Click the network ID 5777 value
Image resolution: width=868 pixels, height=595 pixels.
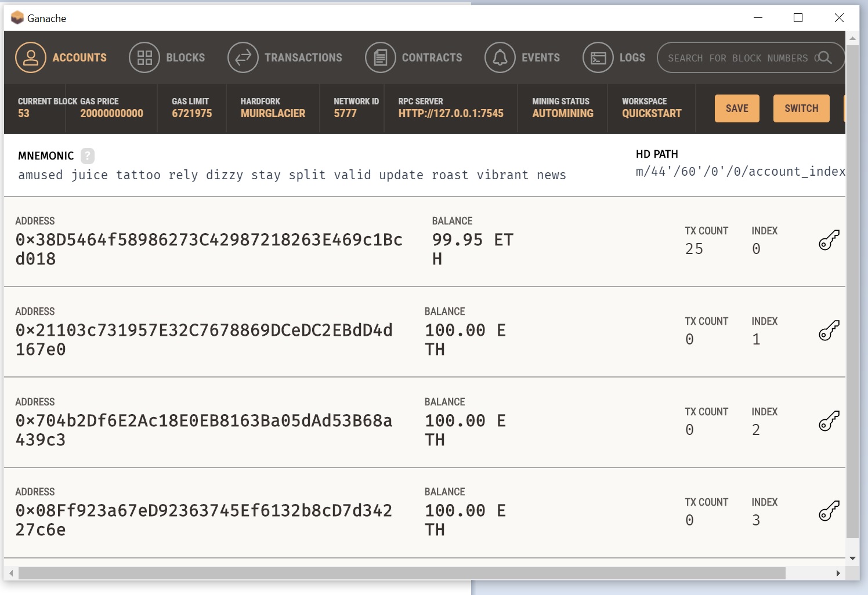coord(345,114)
